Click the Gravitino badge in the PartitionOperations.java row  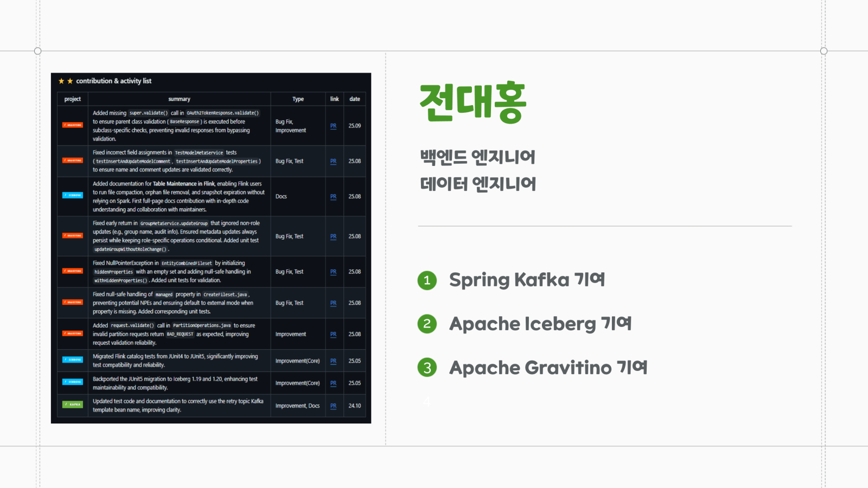(72, 333)
